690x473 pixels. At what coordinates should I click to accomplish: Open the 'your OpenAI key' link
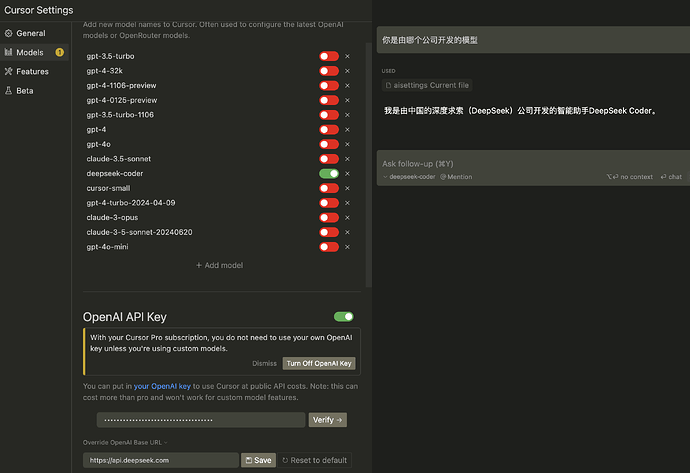pos(162,386)
